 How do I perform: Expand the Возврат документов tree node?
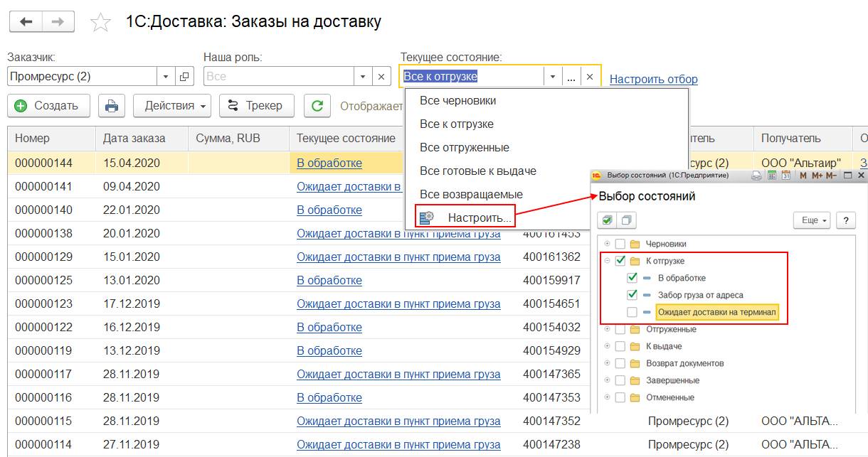[x=607, y=363]
